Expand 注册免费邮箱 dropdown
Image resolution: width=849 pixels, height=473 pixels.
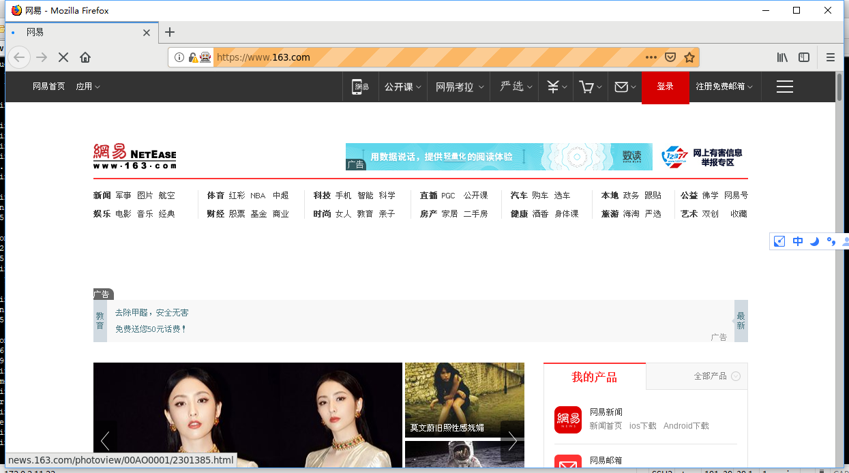(724, 87)
